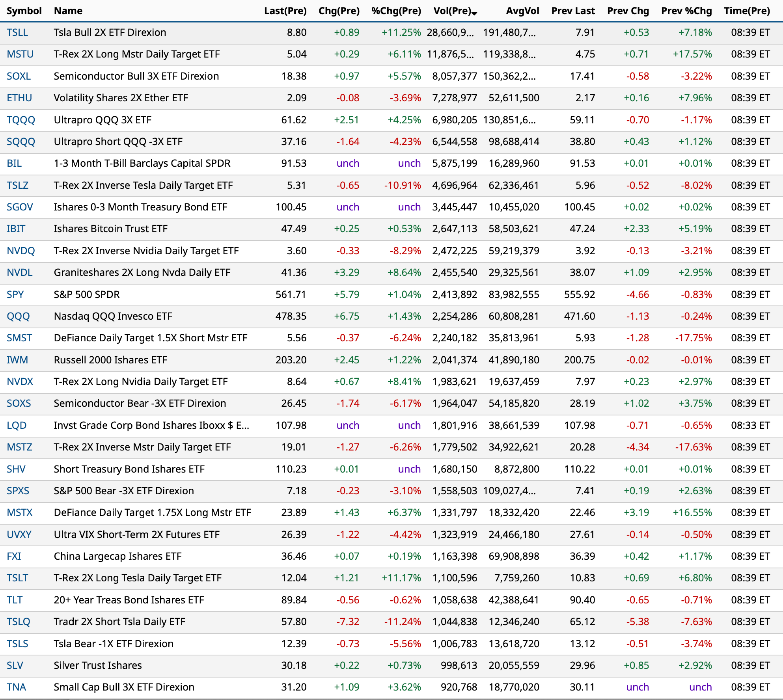The height and width of the screenshot is (700, 783).
Task: Sort by %Chg(Pre) column header
Action: [x=396, y=11]
